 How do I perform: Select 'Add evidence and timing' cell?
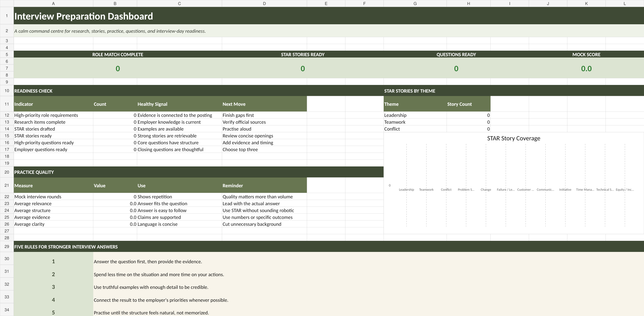tap(264, 143)
